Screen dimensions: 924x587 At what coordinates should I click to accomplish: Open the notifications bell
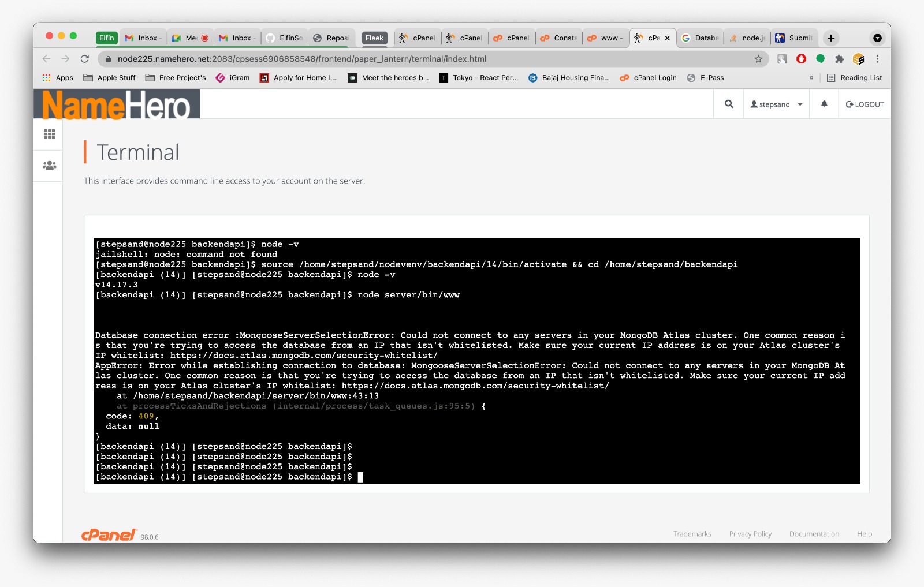(824, 104)
